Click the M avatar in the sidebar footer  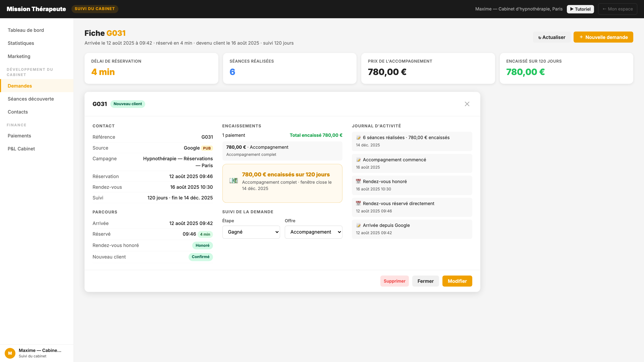[10, 353]
